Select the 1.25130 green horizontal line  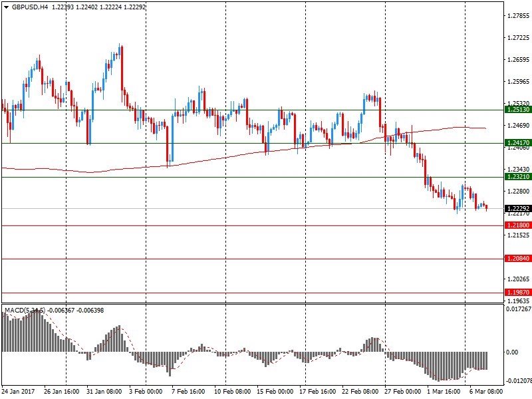pos(253,110)
